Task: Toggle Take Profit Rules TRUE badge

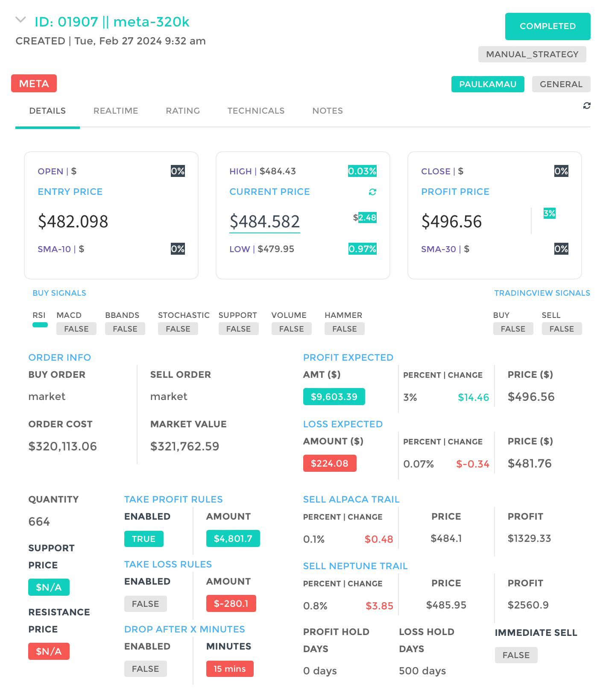Action: (143, 539)
